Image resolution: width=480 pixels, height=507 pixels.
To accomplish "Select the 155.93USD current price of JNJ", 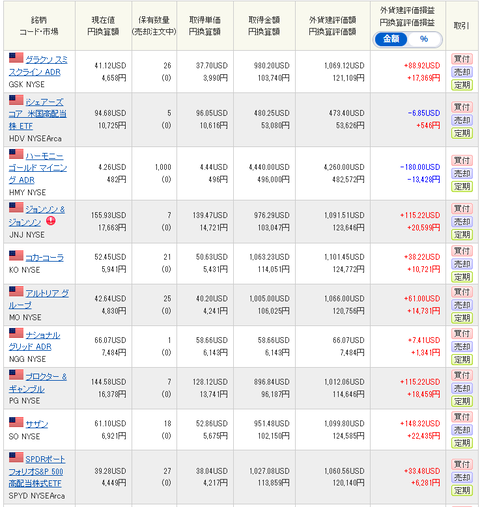I will pos(109,215).
